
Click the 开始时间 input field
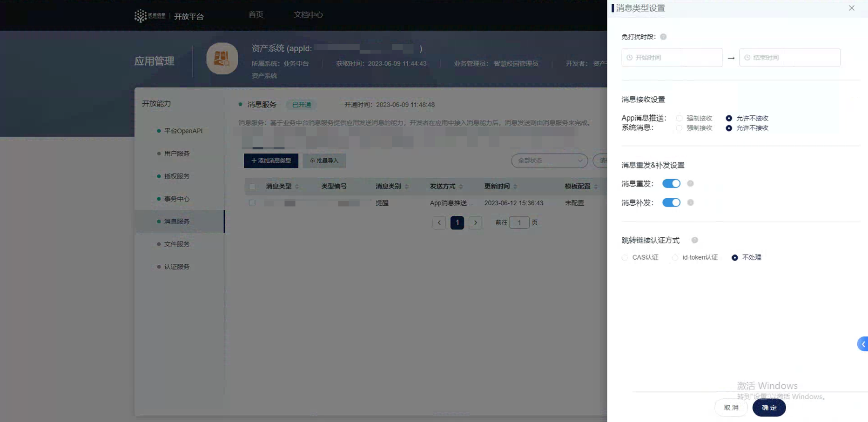[672, 58]
